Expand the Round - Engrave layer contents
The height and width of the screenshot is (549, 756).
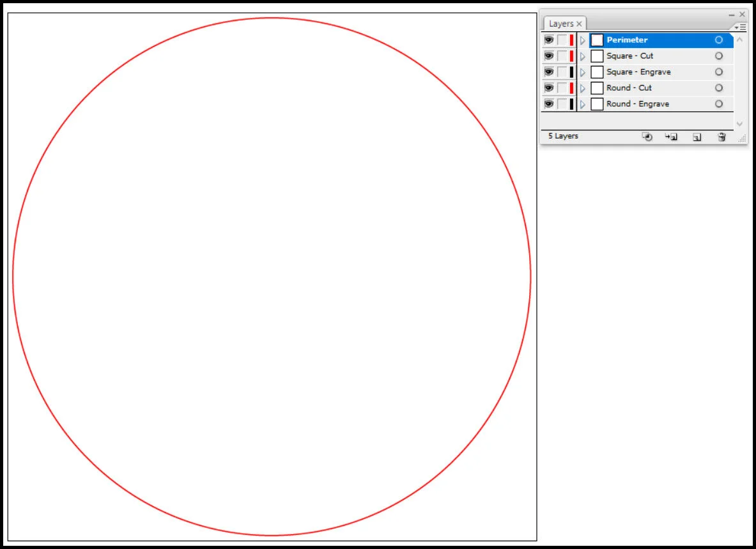(x=582, y=104)
